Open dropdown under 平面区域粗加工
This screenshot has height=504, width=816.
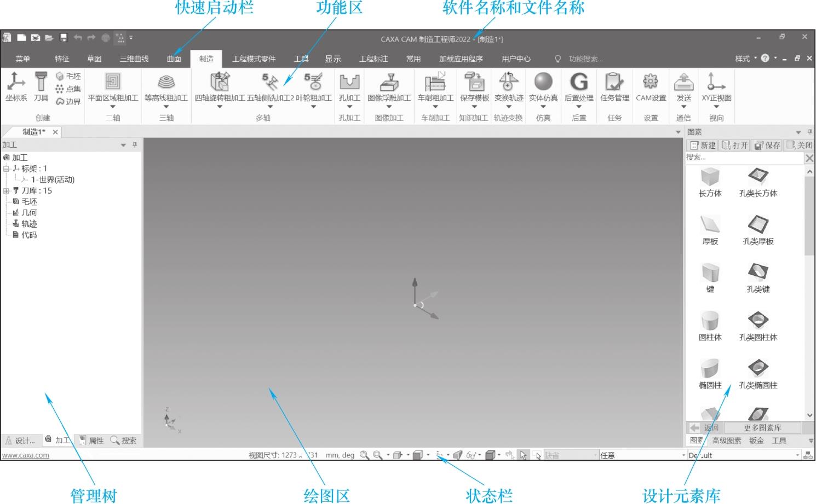[113, 107]
